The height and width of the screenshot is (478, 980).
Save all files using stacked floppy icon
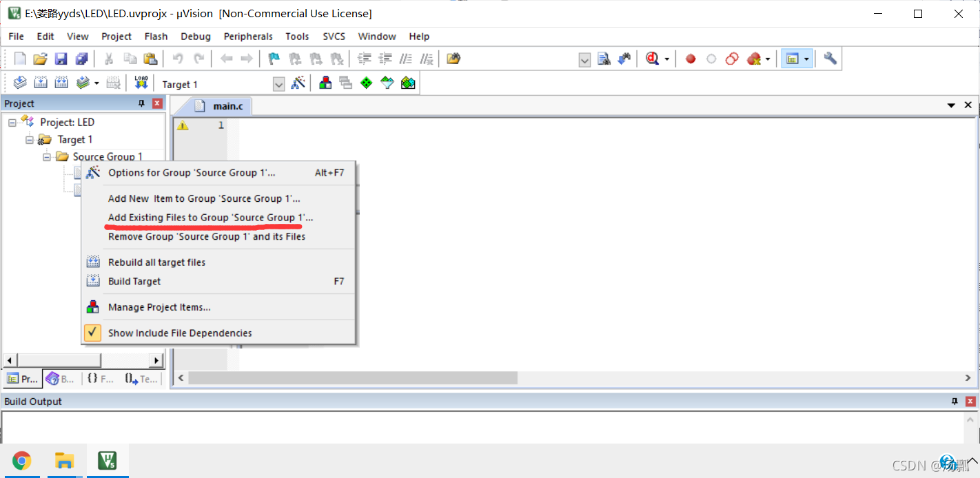(x=81, y=59)
